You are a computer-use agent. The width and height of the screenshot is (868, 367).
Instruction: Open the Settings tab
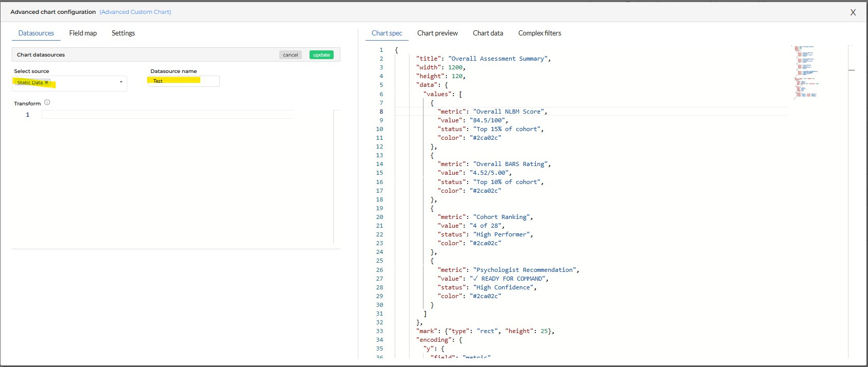(123, 33)
